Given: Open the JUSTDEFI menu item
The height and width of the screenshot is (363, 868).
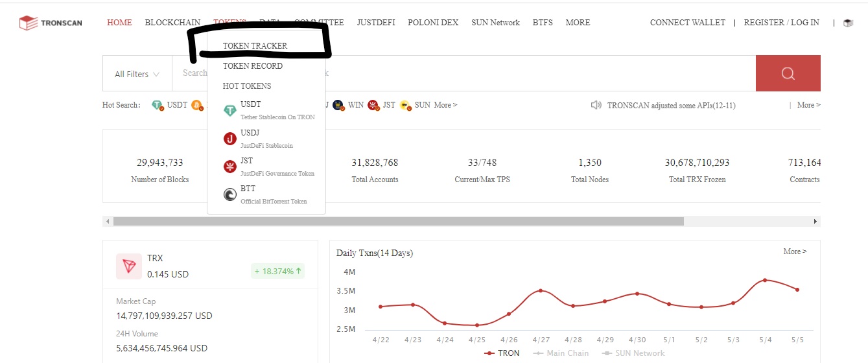Looking at the screenshot, I should (x=375, y=23).
